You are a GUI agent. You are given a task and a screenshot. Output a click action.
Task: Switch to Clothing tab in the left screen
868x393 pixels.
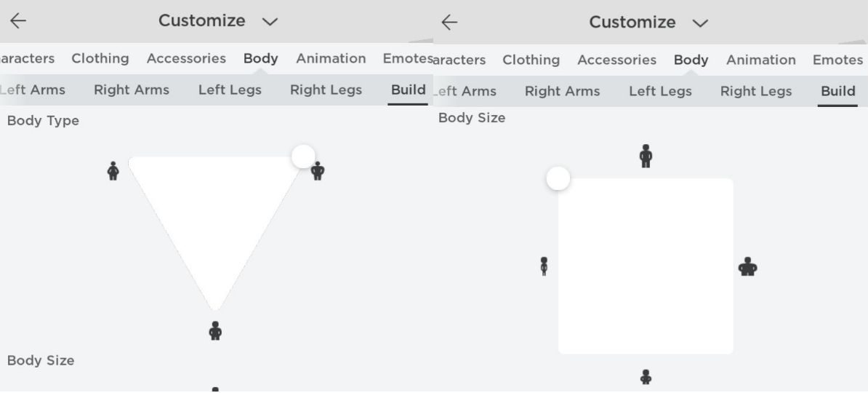point(100,58)
